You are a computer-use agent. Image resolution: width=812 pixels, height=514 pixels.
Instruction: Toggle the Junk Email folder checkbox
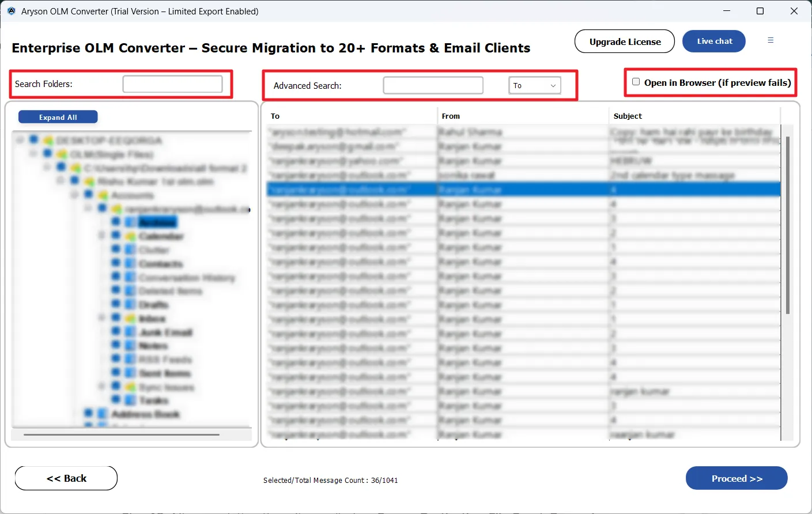[116, 331]
